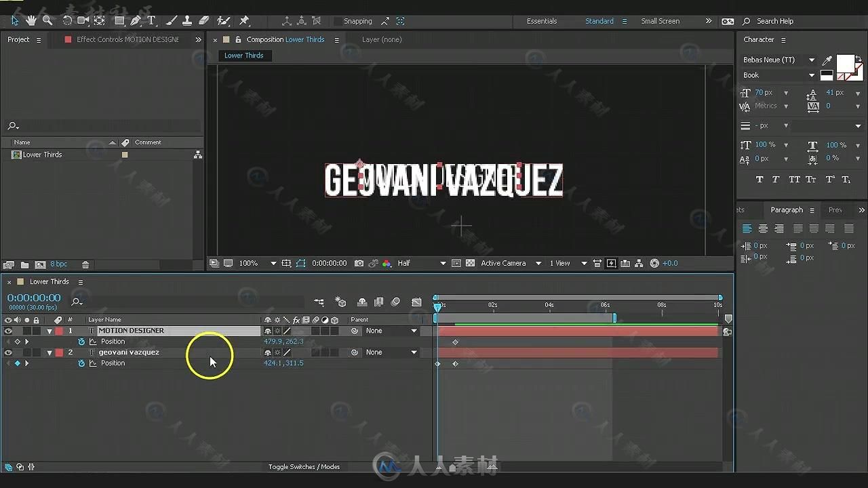
Task: Select the Roto Brush tool
Action: click(x=223, y=21)
